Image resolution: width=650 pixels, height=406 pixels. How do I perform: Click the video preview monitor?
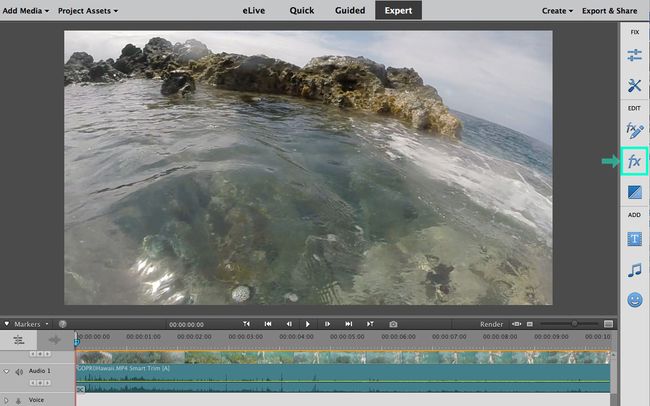pos(308,168)
